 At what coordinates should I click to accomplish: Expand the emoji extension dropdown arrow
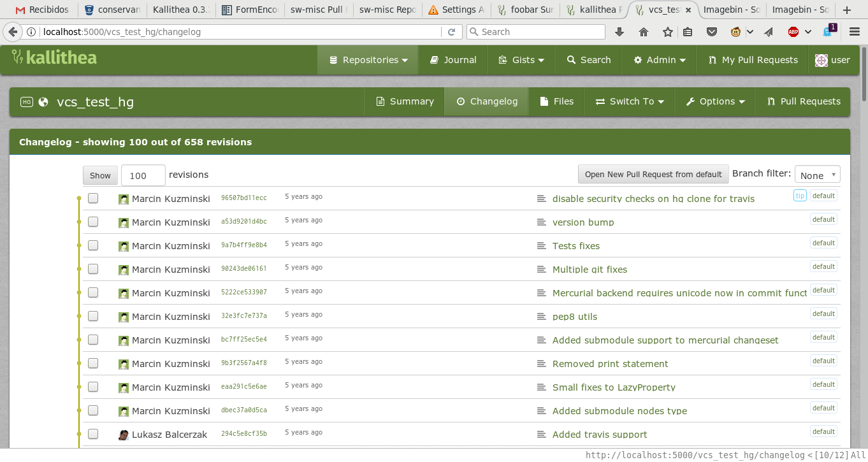750,32
